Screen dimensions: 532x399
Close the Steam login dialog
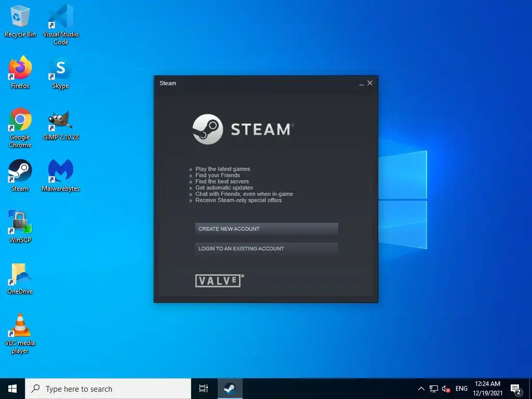(370, 83)
